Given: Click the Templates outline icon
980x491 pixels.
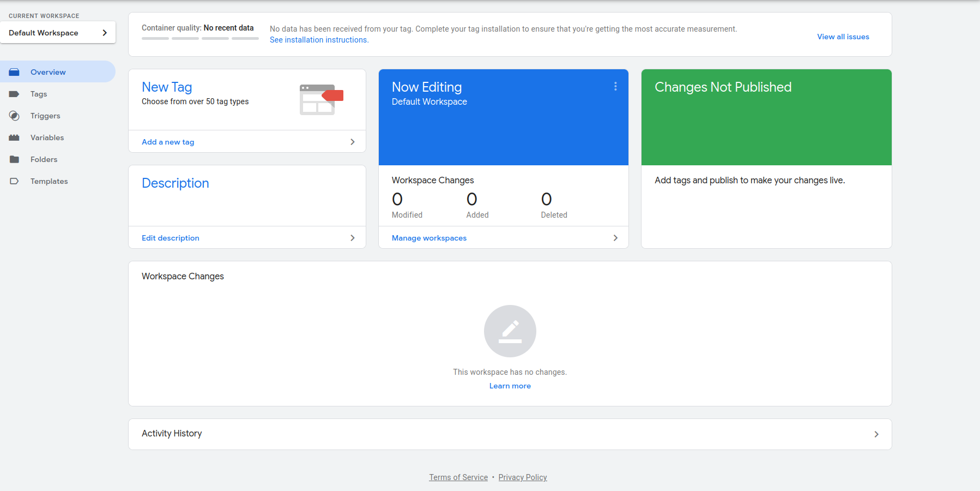Looking at the screenshot, I should point(14,181).
